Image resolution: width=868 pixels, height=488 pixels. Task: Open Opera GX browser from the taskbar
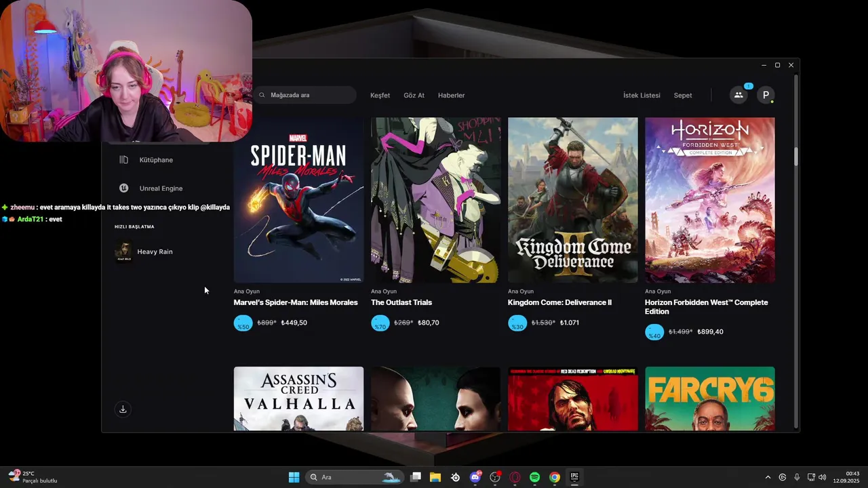[x=515, y=477]
